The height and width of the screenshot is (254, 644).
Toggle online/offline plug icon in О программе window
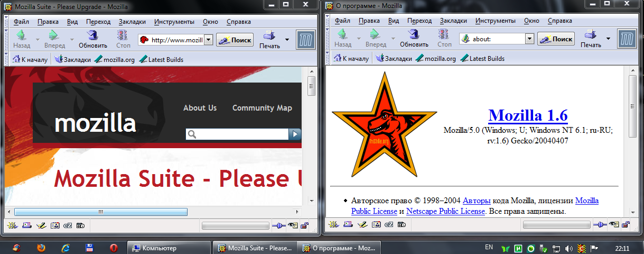pyautogui.click(x=600, y=225)
